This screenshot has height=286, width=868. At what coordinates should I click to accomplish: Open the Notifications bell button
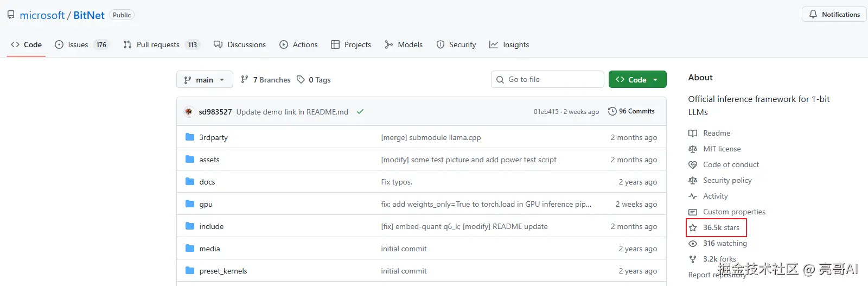pyautogui.click(x=834, y=15)
